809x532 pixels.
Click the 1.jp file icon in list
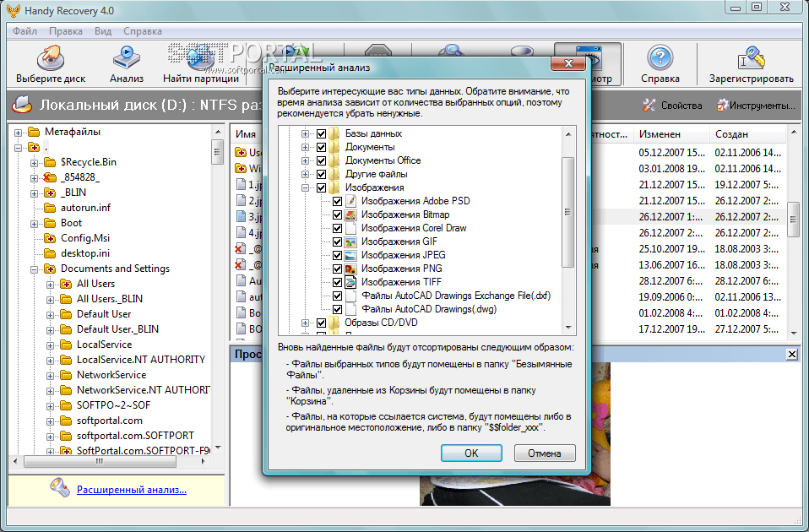point(241,184)
